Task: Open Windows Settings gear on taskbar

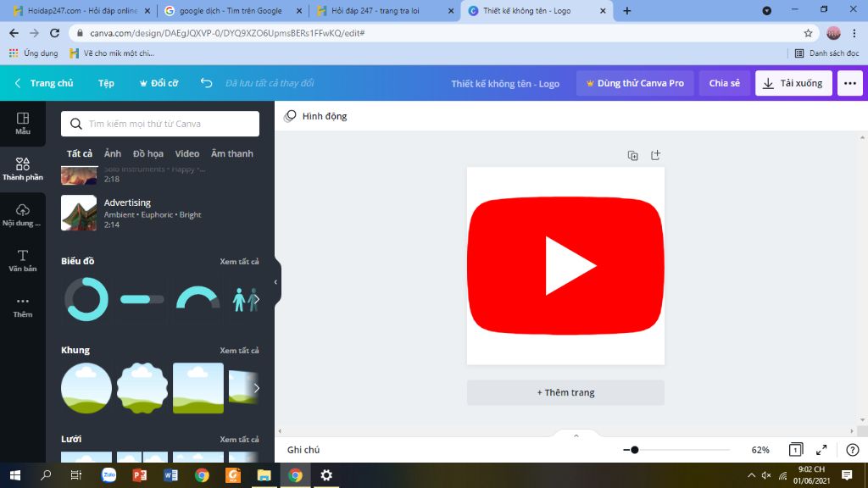Action: [x=326, y=475]
